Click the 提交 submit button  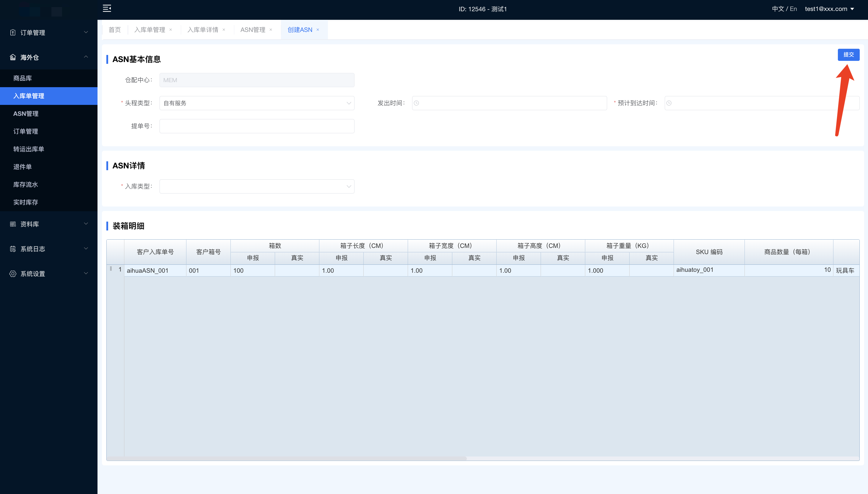(848, 55)
